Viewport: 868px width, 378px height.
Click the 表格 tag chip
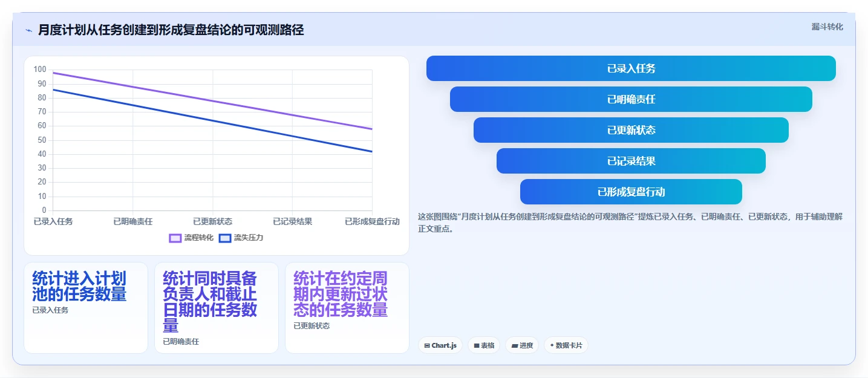click(x=484, y=345)
